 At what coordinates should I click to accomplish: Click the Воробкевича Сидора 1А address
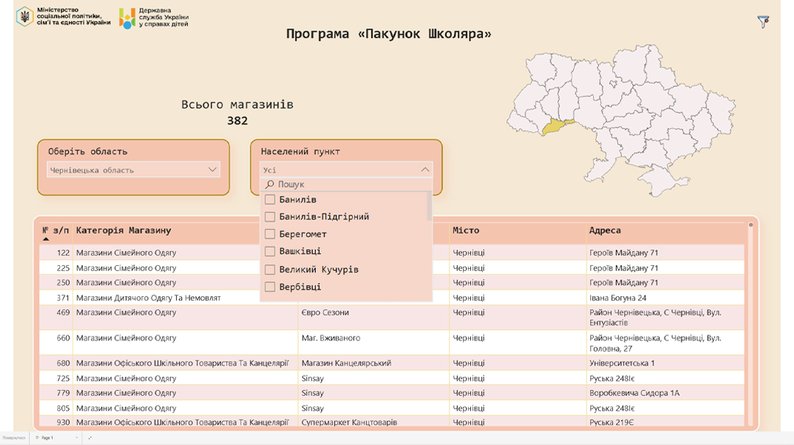click(x=634, y=393)
